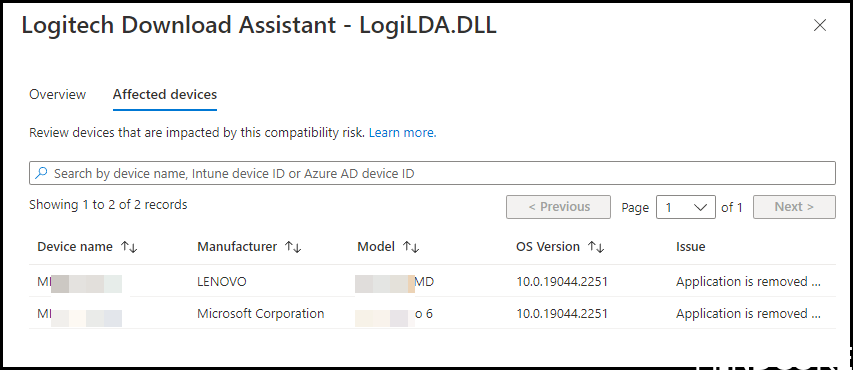Select the Microsoft Corporation manufacturer cell
The width and height of the screenshot is (853, 370).
[x=261, y=314]
